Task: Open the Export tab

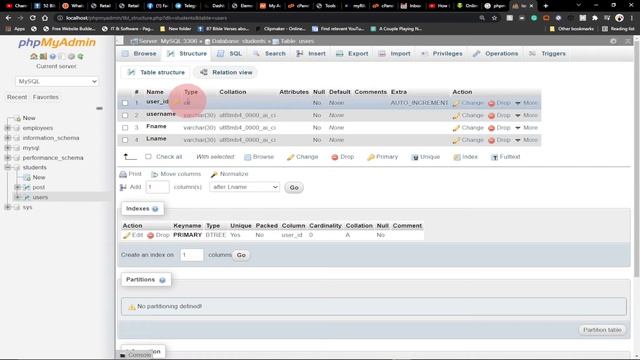Action: 352,54
